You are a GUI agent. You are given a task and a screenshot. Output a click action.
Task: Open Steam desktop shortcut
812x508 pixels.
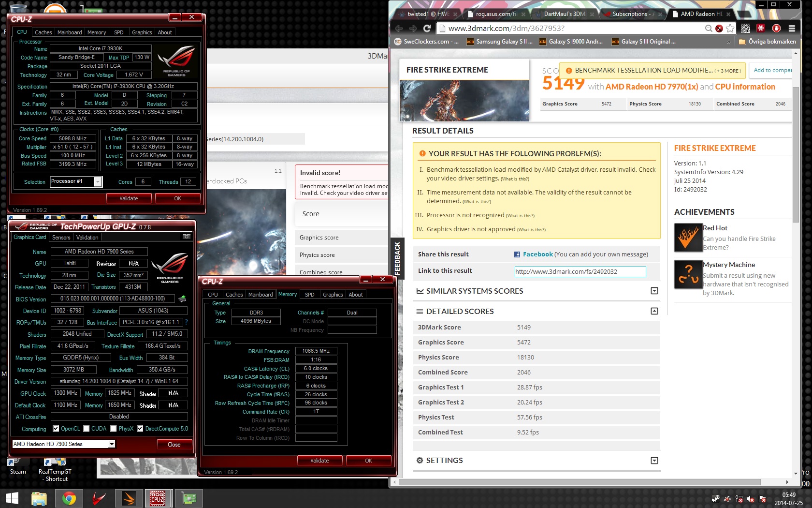pos(18,467)
